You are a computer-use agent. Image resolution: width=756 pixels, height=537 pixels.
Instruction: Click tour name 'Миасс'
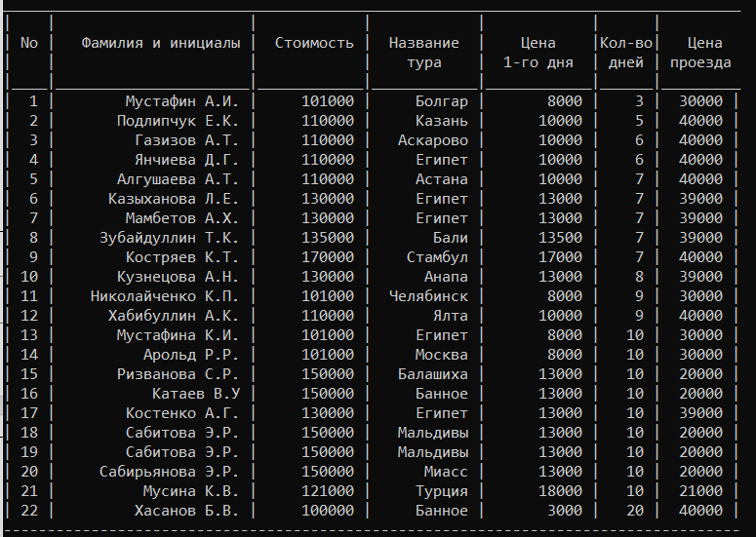point(446,472)
